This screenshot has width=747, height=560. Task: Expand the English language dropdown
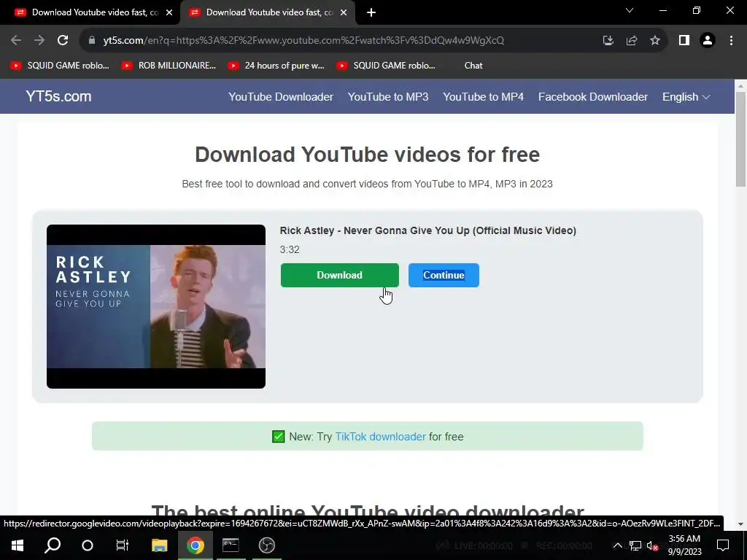686,97
